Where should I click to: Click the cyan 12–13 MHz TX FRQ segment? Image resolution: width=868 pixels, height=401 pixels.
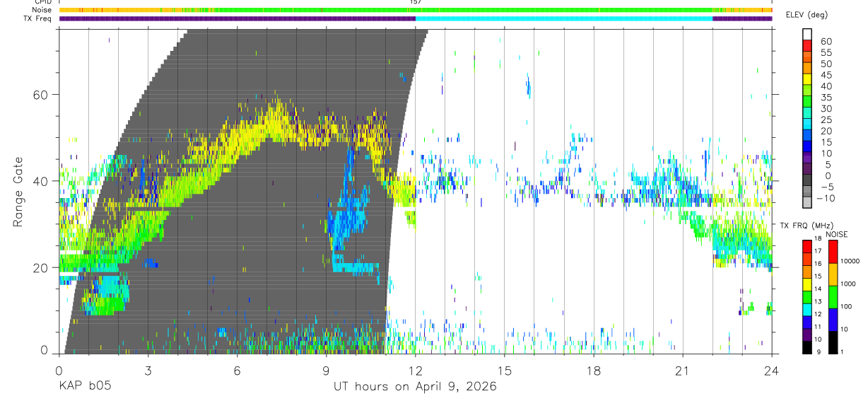(807, 308)
